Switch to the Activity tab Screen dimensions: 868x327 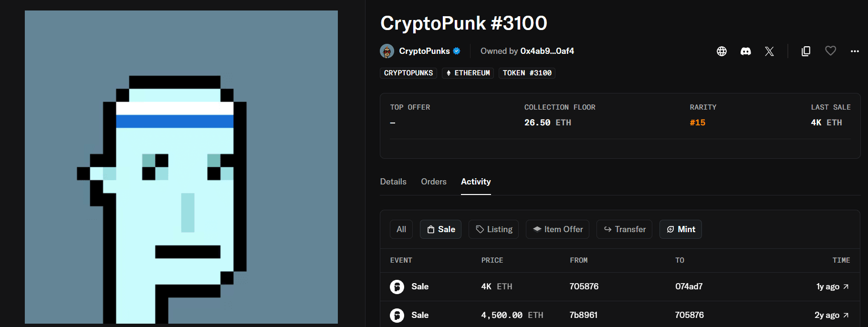point(475,182)
